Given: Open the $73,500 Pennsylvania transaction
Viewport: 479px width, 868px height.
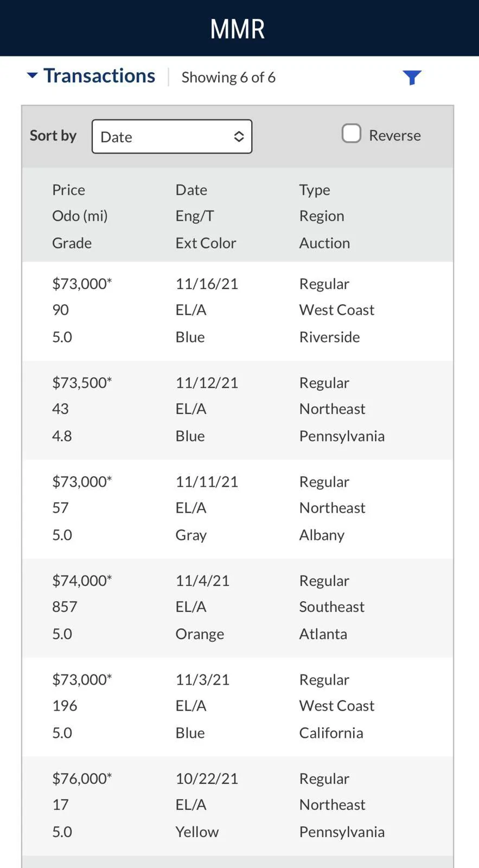Looking at the screenshot, I should (x=238, y=410).
